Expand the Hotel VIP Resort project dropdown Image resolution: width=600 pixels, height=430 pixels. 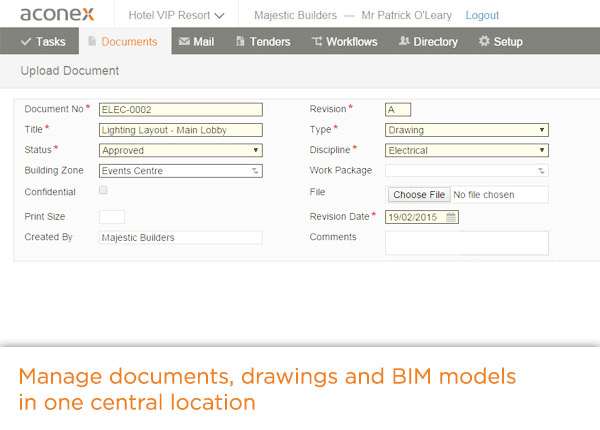[177, 16]
